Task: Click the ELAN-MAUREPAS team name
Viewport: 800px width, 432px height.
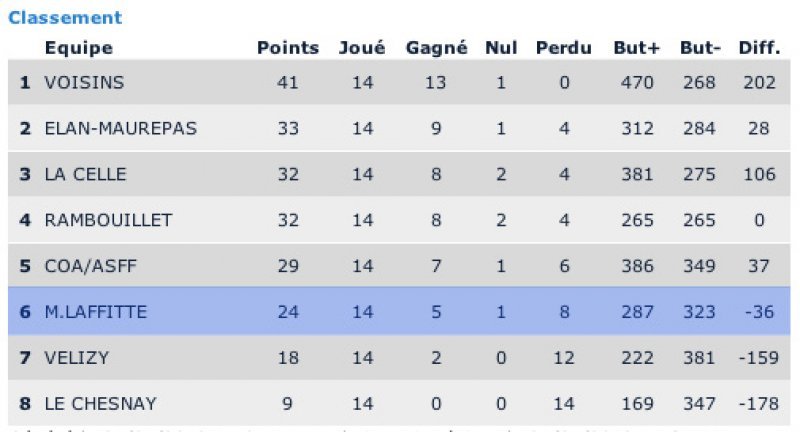Action: tap(120, 128)
